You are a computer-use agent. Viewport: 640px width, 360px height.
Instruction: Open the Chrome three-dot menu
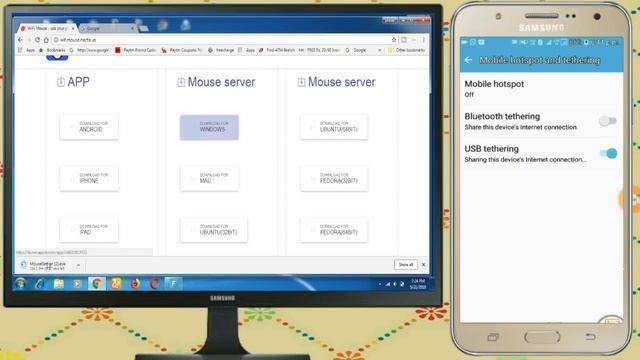coord(423,40)
